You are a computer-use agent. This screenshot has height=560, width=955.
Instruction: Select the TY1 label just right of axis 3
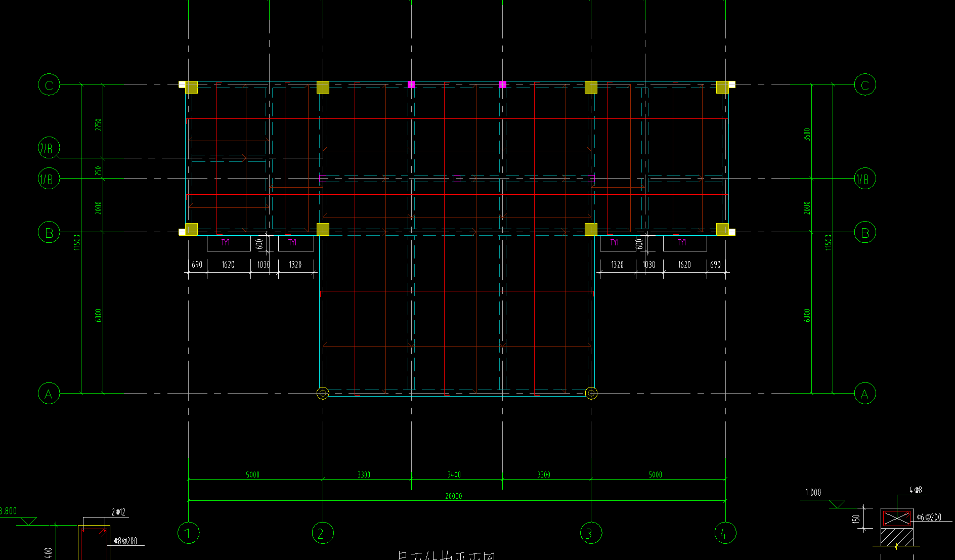pyautogui.click(x=615, y=242)
